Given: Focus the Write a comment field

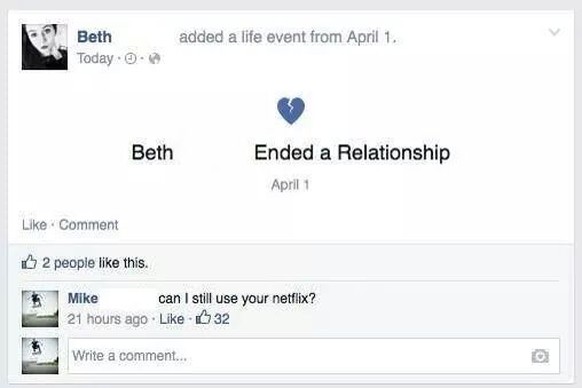Looking at the screenshot, I should [x=314, y=356].
